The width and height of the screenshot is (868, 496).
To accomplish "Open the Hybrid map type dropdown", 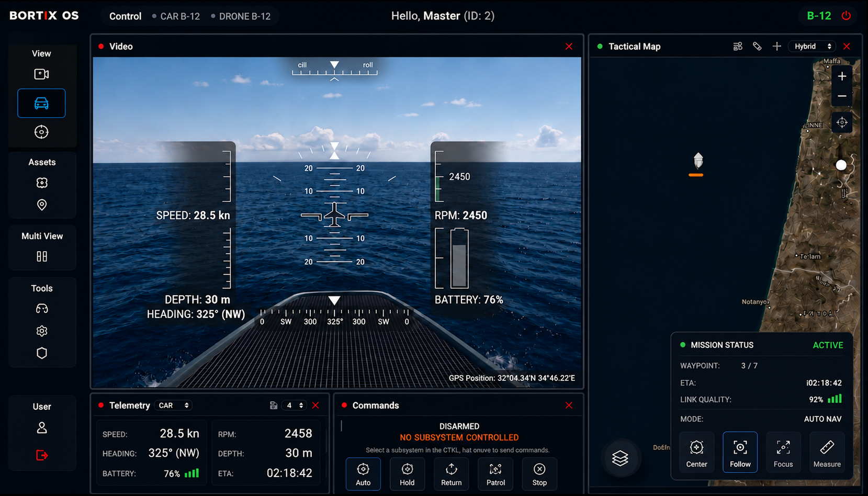I will [x=813, y=47].
